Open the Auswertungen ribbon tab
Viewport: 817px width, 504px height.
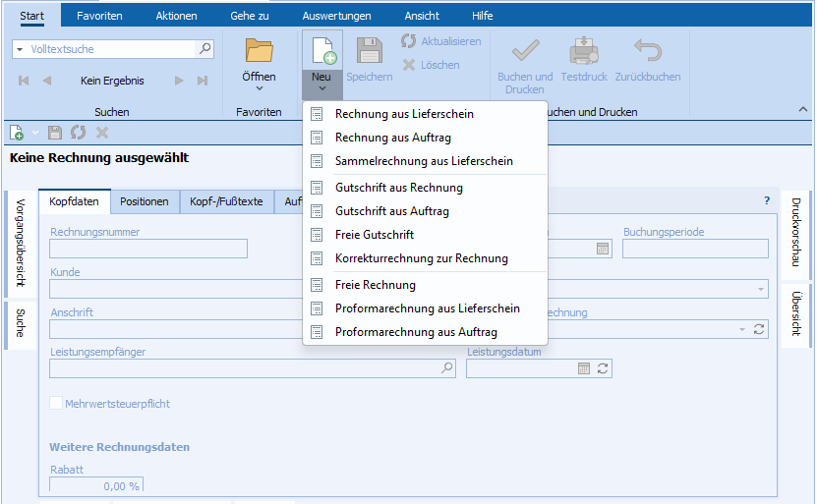[x=336, y=16]
